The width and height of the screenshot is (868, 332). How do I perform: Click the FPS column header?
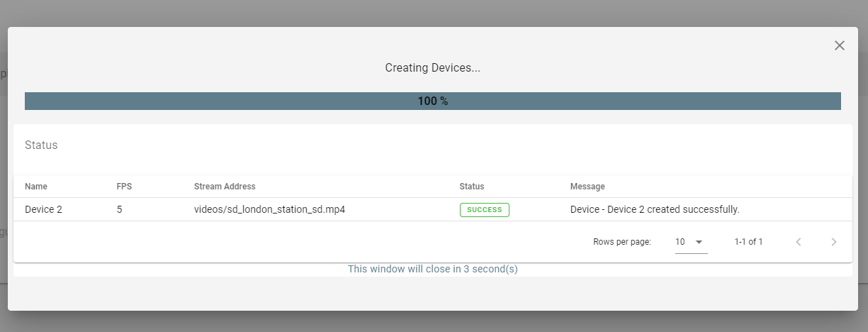[x=124, y=187]
